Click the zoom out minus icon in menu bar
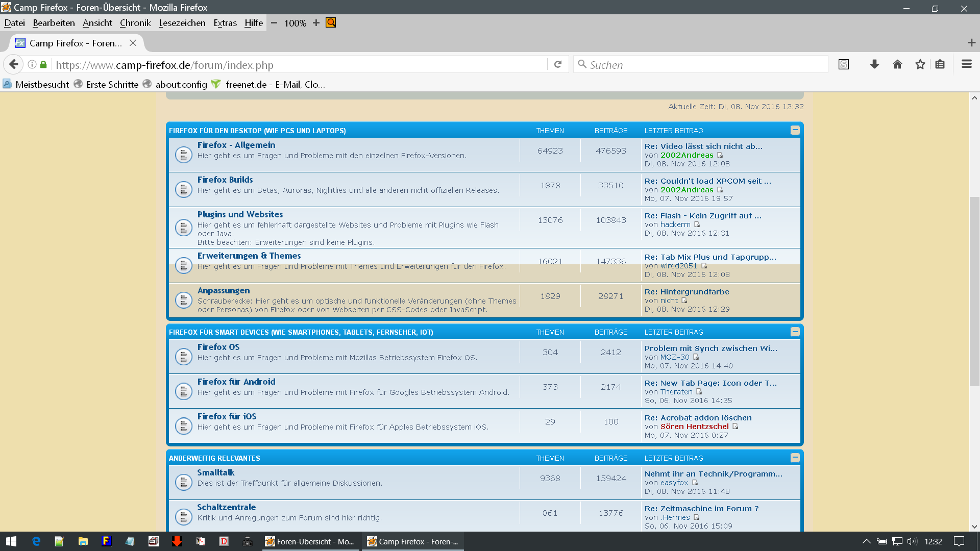This screenshot has height=551, width=980. pyautogui.click(x=274, y=23)
